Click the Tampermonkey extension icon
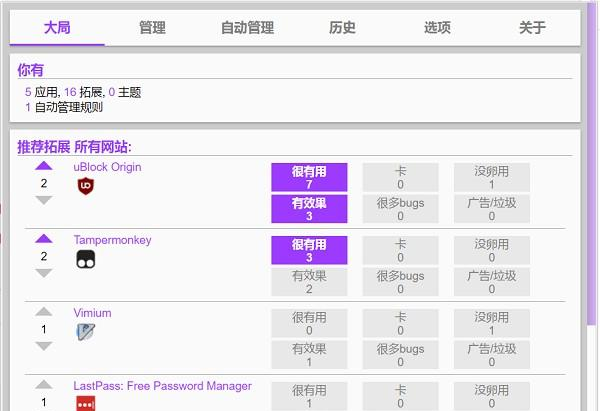 (86, 259)
